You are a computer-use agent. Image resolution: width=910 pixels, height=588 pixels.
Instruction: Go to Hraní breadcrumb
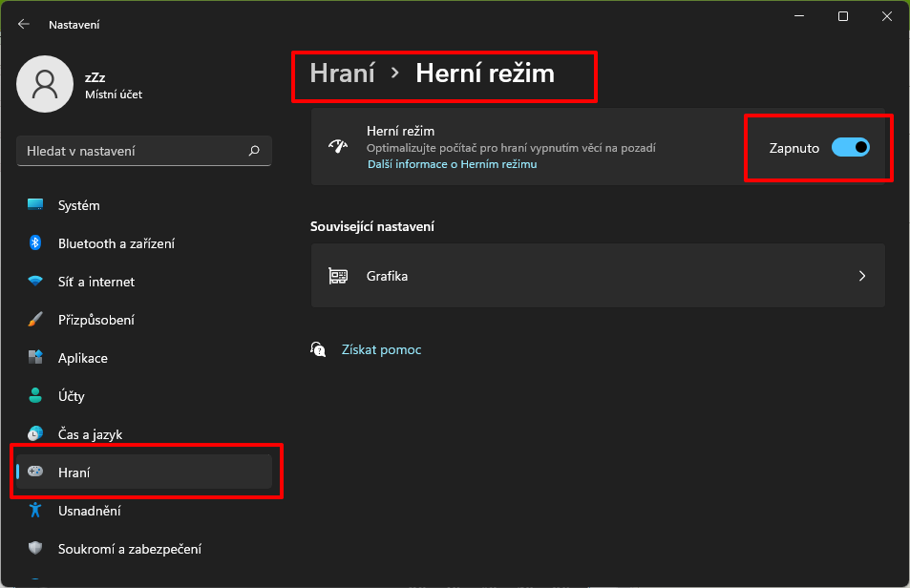coord(343,73)
